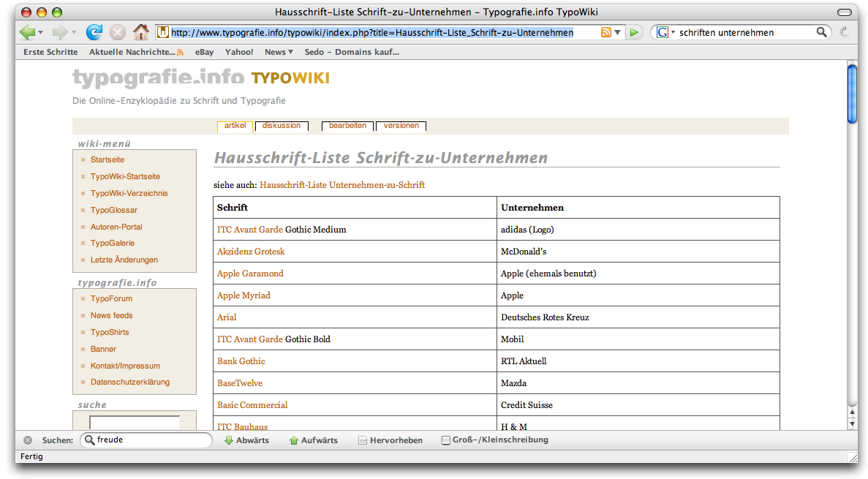The image size is (868, 479).
Task: Select the Credit Suisse table cell
Action: pyautogui.click(x=638, y=405)
